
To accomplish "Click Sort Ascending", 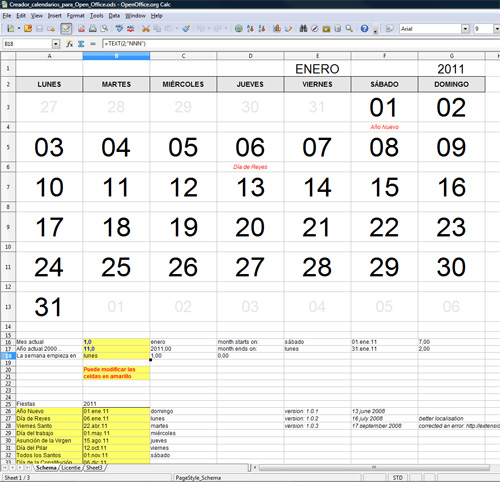I will click(250, 29).
